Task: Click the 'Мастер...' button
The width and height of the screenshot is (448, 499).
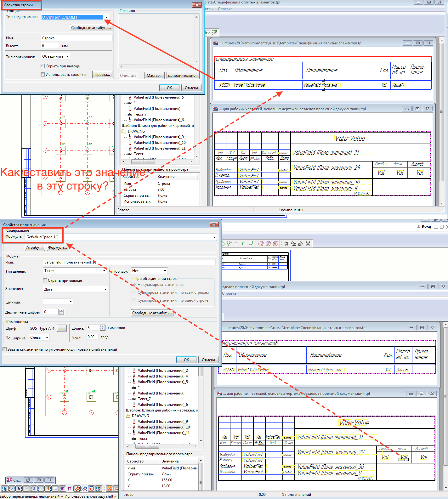Action: coord(155,76)
